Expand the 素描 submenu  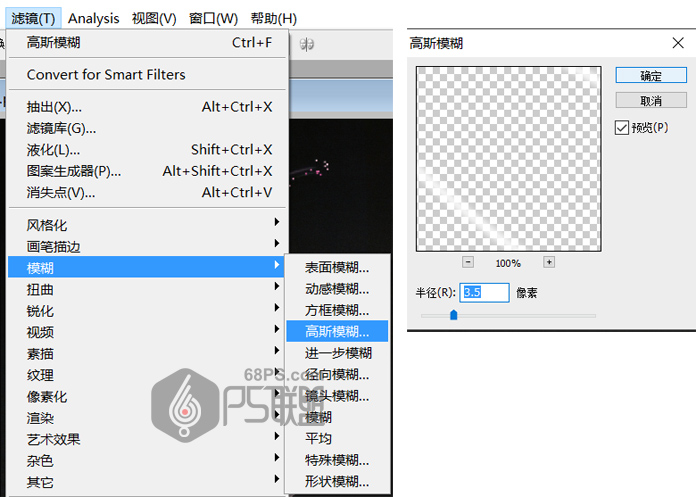pyautogui.click(x=148, y=354)
